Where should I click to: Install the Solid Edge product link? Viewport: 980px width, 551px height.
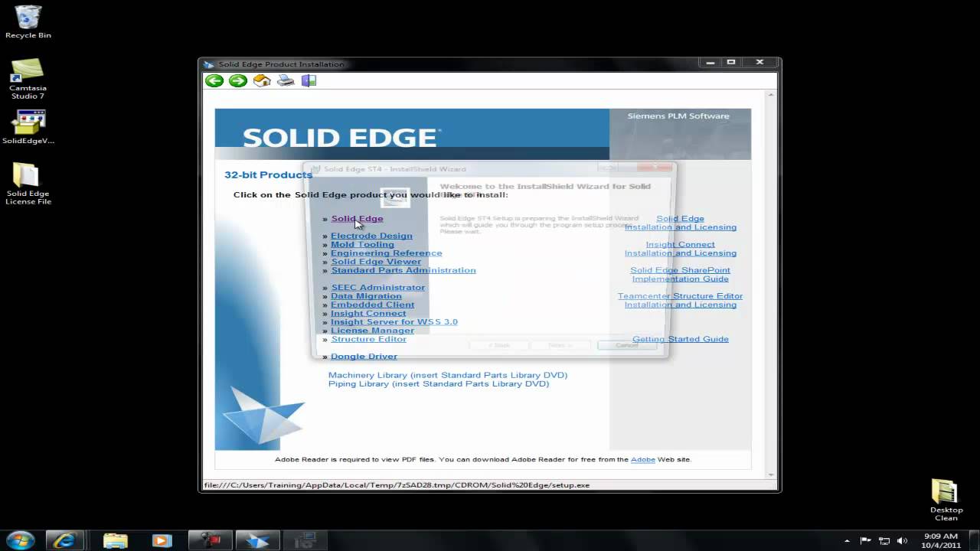(357, 219)
